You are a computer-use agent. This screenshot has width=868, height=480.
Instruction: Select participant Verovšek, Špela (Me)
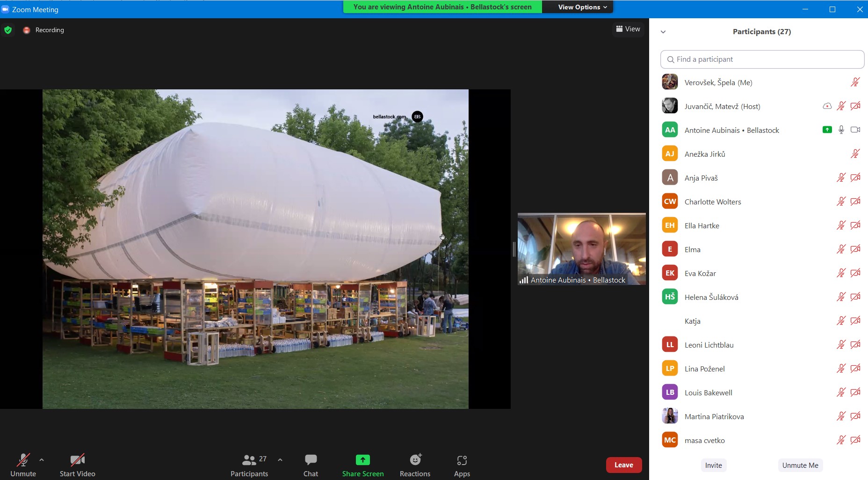point(762,82)
